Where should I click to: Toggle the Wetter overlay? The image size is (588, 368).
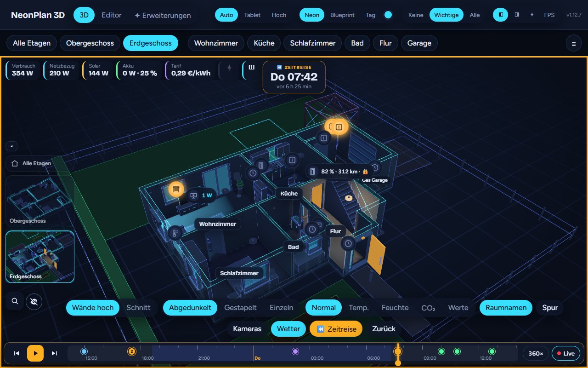click(x=288, y=329)
